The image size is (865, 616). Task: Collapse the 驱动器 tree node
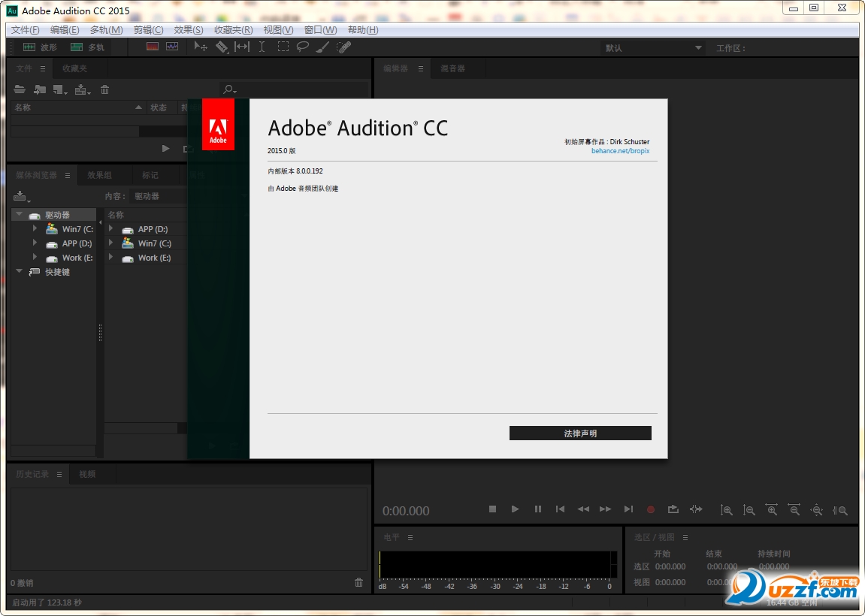[20, 214]
